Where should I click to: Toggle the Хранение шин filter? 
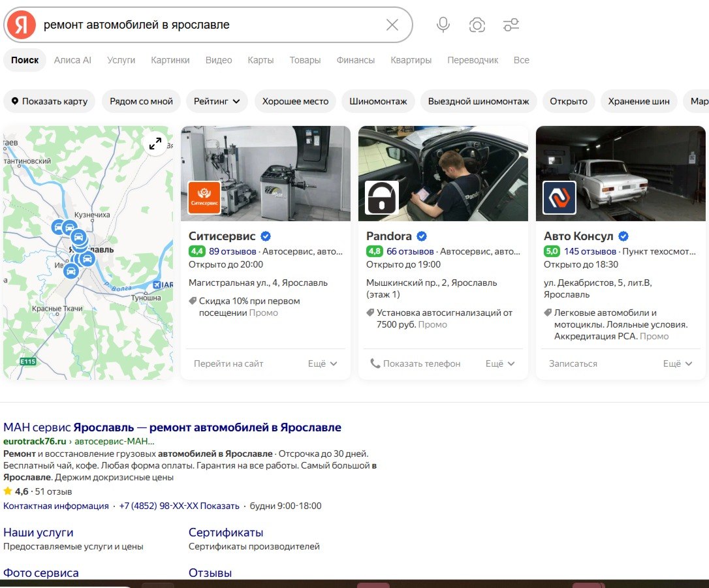point(638,101)
